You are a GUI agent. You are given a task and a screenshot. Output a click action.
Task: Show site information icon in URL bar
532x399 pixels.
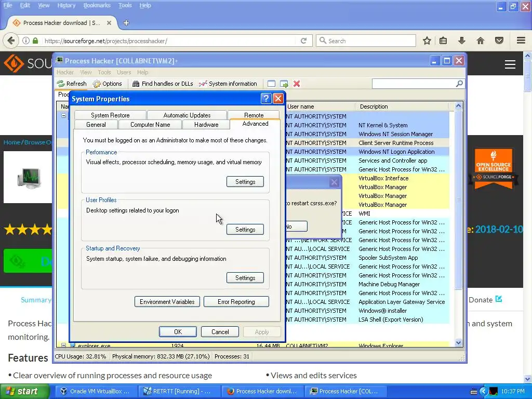tap(26, 41)
